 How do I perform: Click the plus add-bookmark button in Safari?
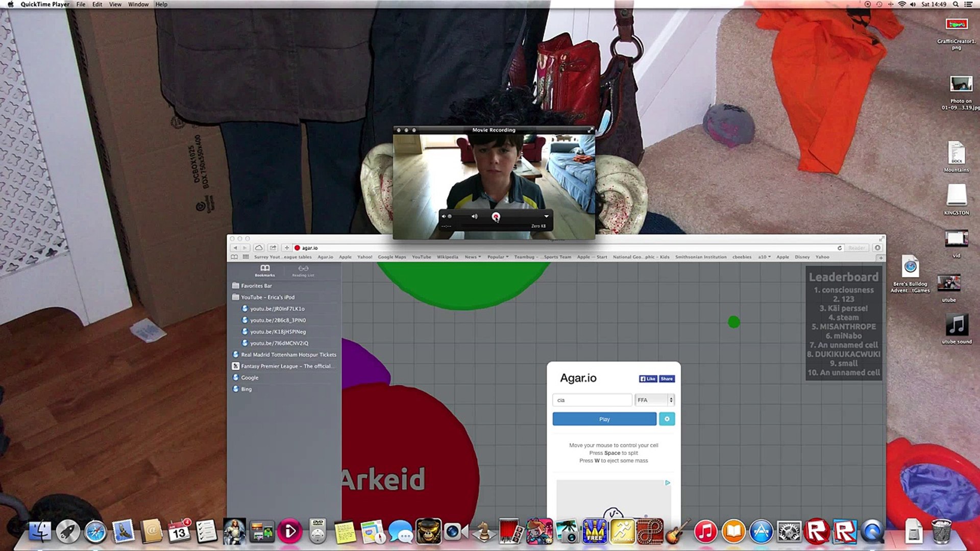pos(286,248)
